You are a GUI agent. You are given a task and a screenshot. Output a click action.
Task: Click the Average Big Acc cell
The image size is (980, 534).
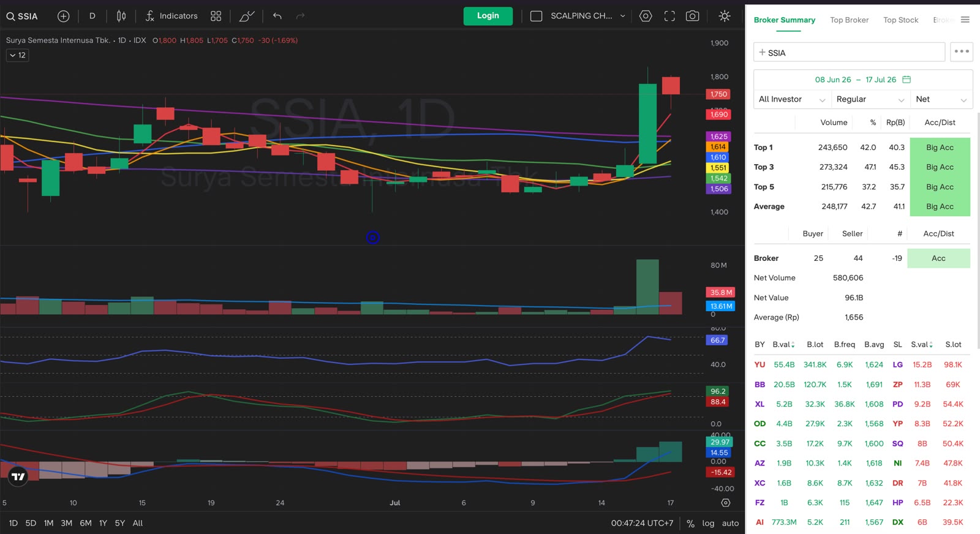point(940,206)
